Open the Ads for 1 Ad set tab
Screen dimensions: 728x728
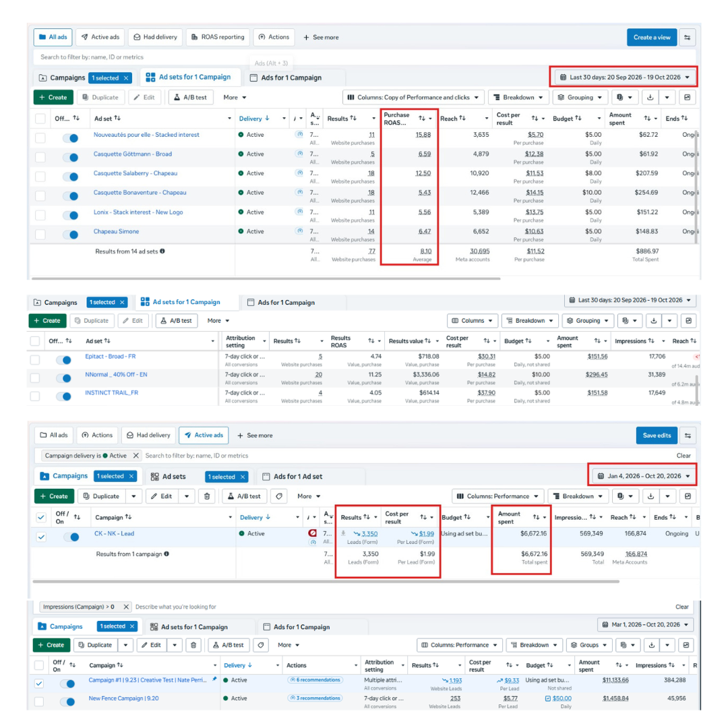(293, 477)
